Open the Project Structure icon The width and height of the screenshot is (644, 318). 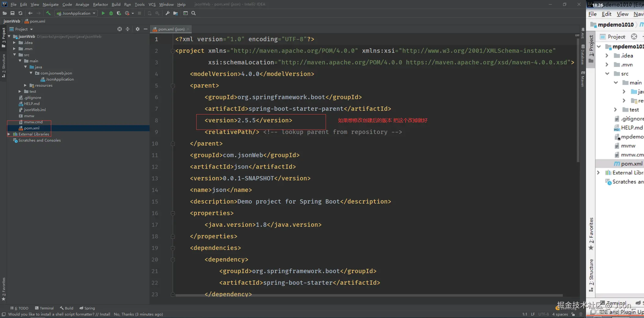click(175, 13)
